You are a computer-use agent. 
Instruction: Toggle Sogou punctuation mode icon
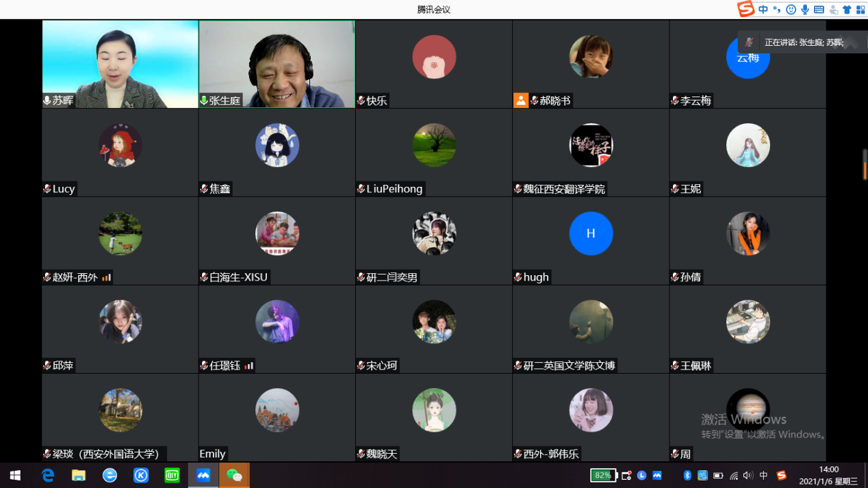click(776, 10)
